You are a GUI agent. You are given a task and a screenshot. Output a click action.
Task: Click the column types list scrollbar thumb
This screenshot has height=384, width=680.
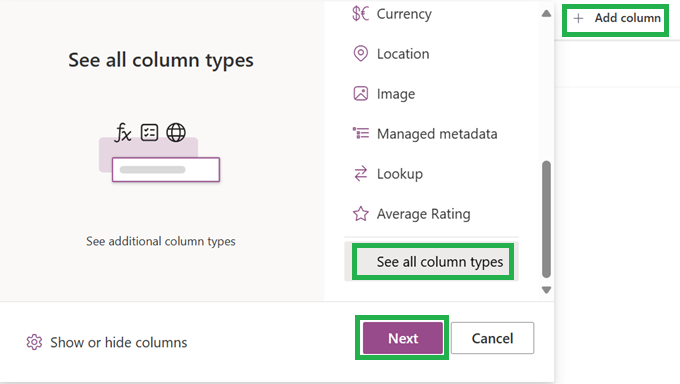coord(546,219)
